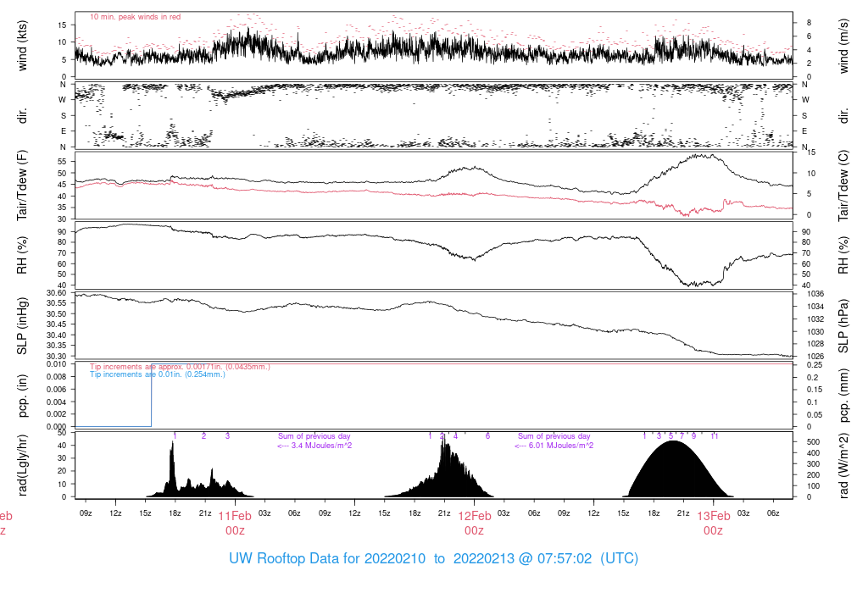The width and height of the screenshot is (868, 593).
Task: Click the '03z' time label after 13Feb
Action: pyautogui.click(x=743, y=513)
